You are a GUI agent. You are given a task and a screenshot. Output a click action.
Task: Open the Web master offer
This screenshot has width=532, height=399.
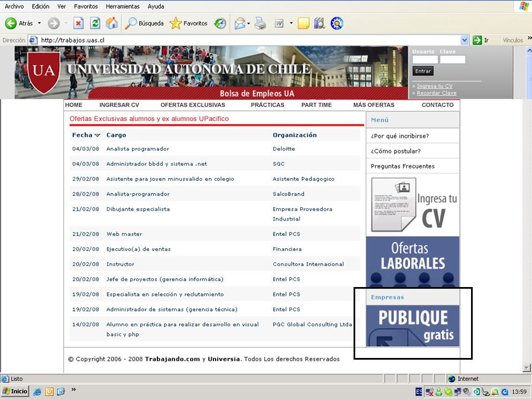124,234
